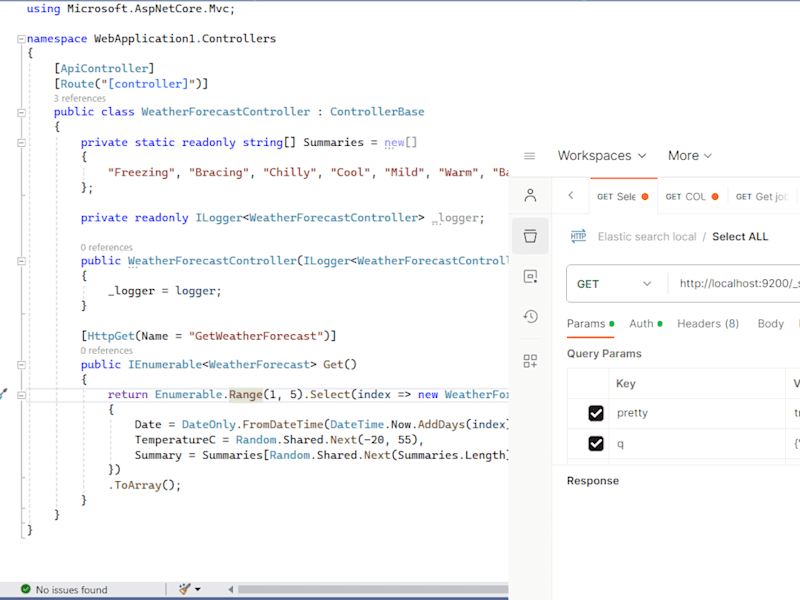Select the Headers (8) tab
800x600 pixels.
708,323
